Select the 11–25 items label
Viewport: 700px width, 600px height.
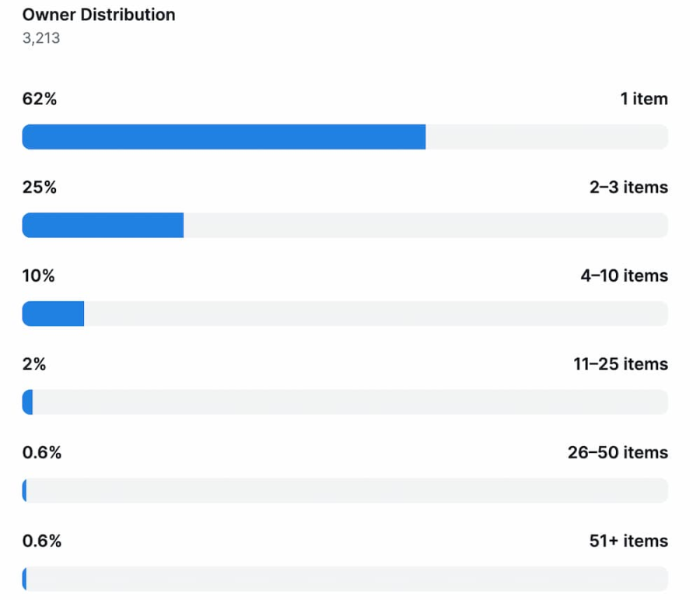(x=621, y=364)
